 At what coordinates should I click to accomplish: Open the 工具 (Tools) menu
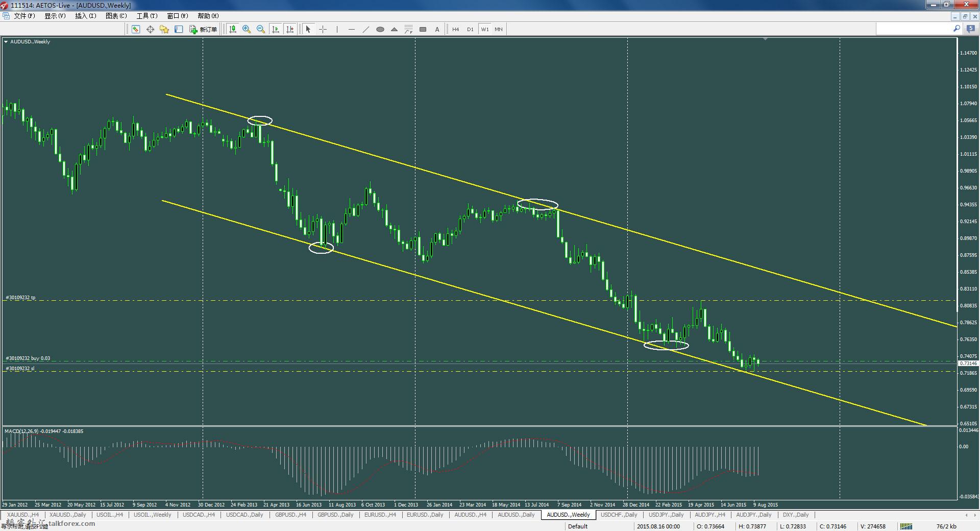point(147,16)
